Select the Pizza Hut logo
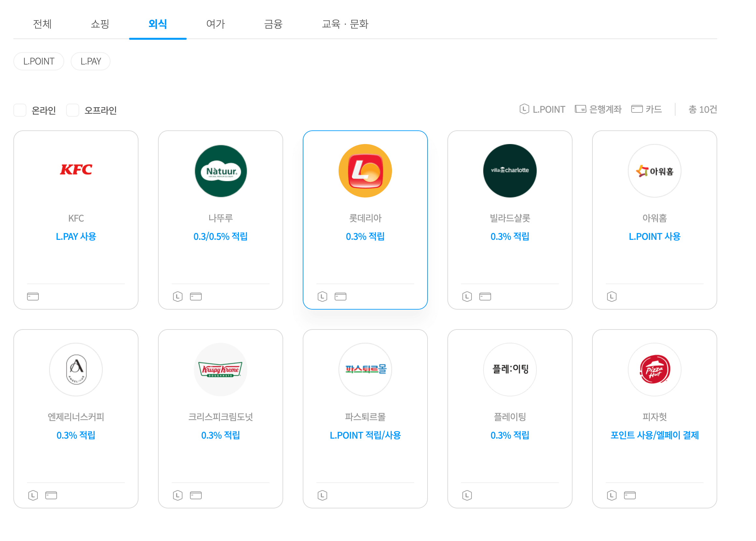Screen dimensions: 756x541 [654, 369]
